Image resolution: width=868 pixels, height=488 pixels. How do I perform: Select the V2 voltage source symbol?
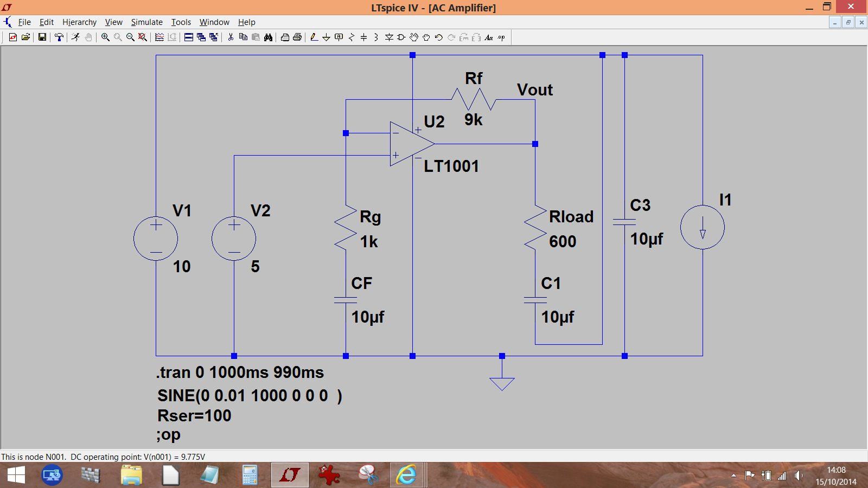coord(234,239)
